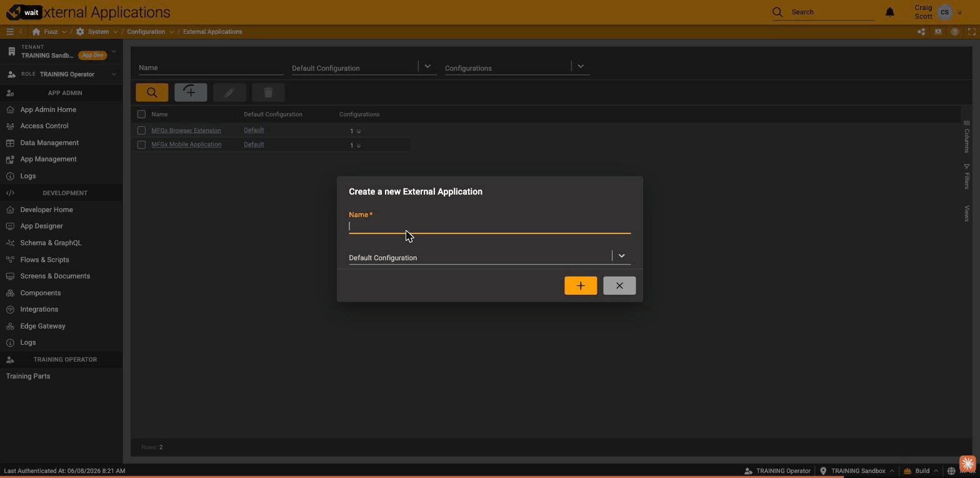This screenshot has height=478, width=980.
Task: Open the Views side panel tab
Action: click(966, 213)
